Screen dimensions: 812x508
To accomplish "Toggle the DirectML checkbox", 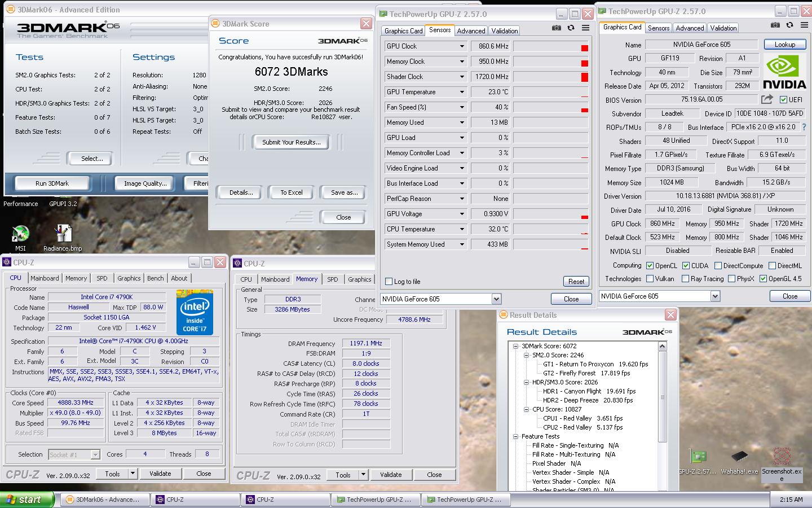I will click(x=773, y=265).
